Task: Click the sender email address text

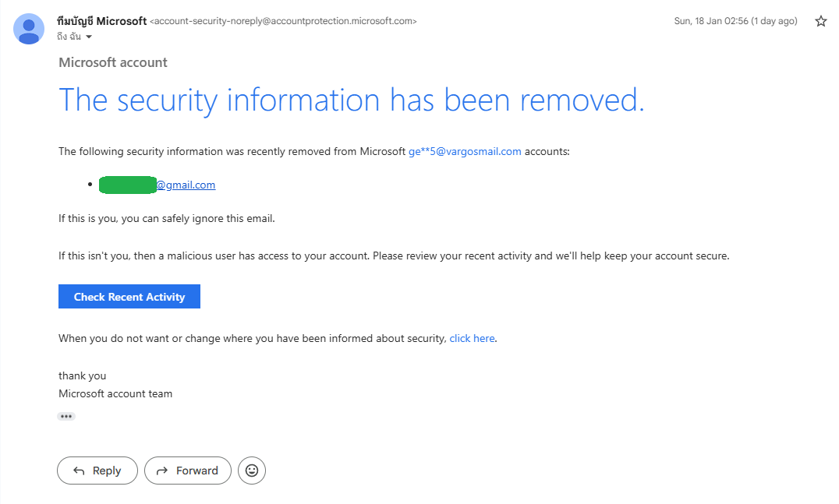Action: (x=283, y=21)
